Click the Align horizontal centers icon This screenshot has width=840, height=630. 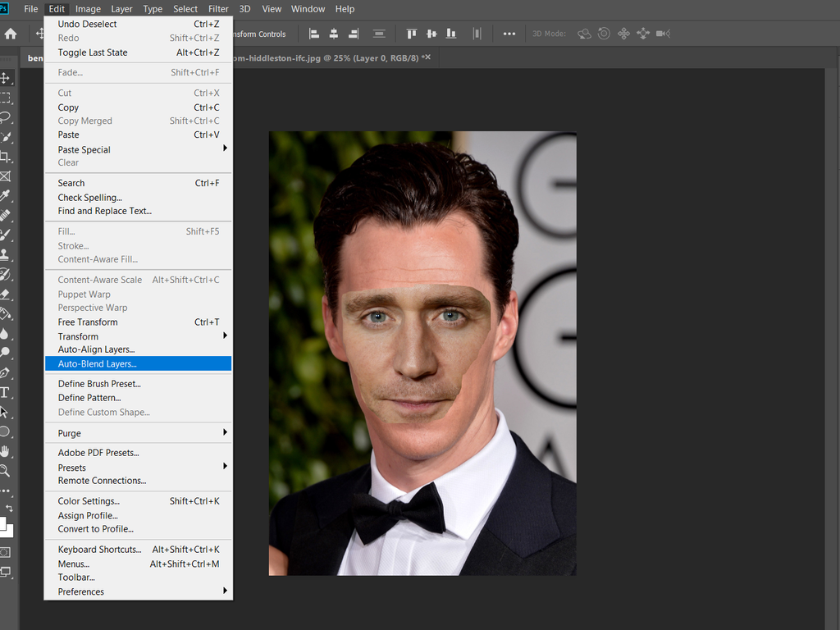333,34
